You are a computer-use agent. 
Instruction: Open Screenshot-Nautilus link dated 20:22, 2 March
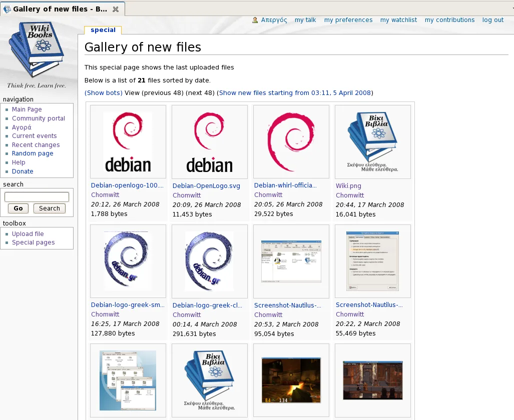[x=369, y=304]
